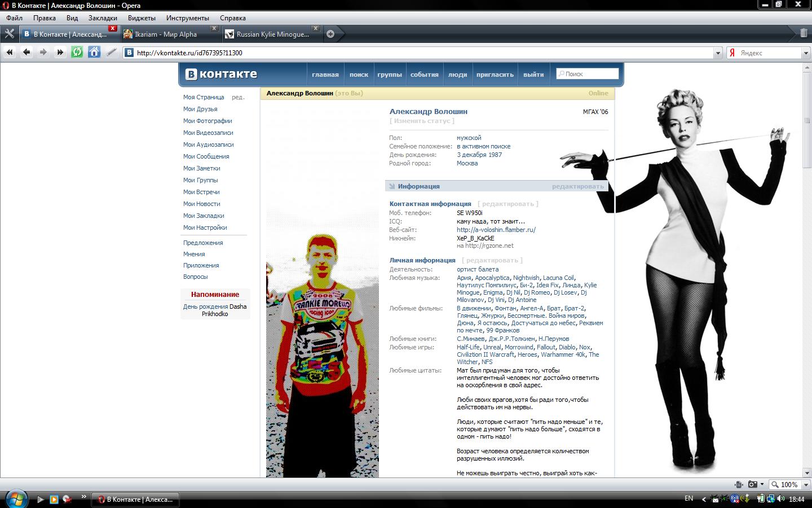Viewport: 812px width, 508px height.
Task: Click the grey play arrow Quick Launch icon
Action: (x=40, y=499)
